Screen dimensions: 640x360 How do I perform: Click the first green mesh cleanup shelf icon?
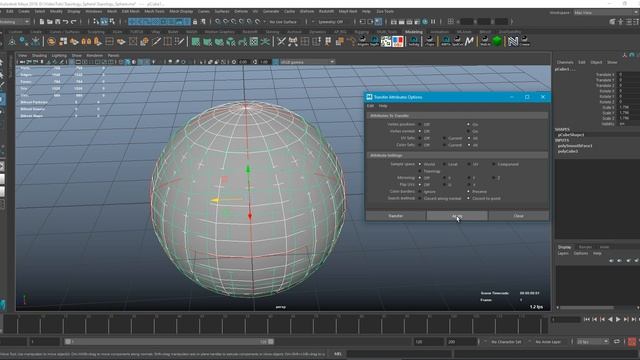coord(196,41)
